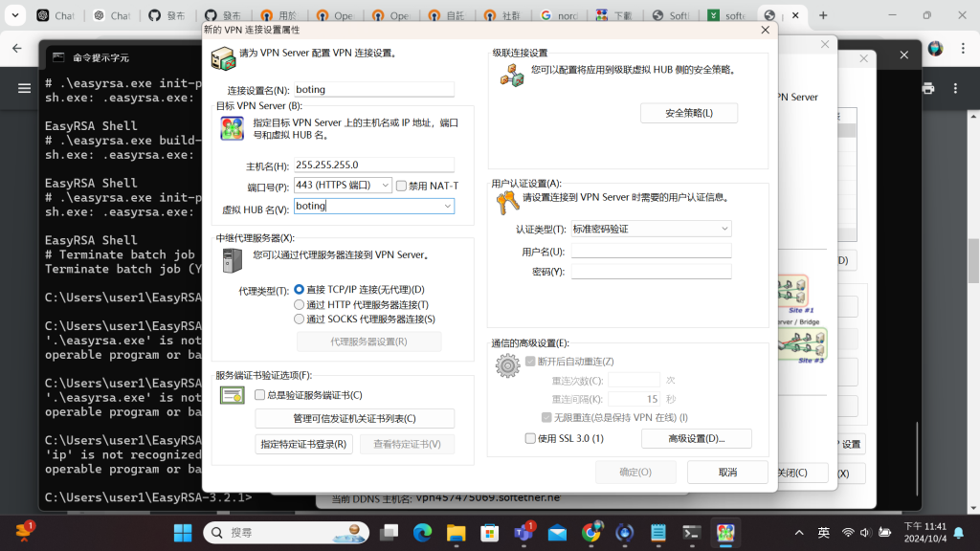The width and height of the screenshot is (980, 551).
Task: Open the notification bell in the system tray
Action: [959, 533]
